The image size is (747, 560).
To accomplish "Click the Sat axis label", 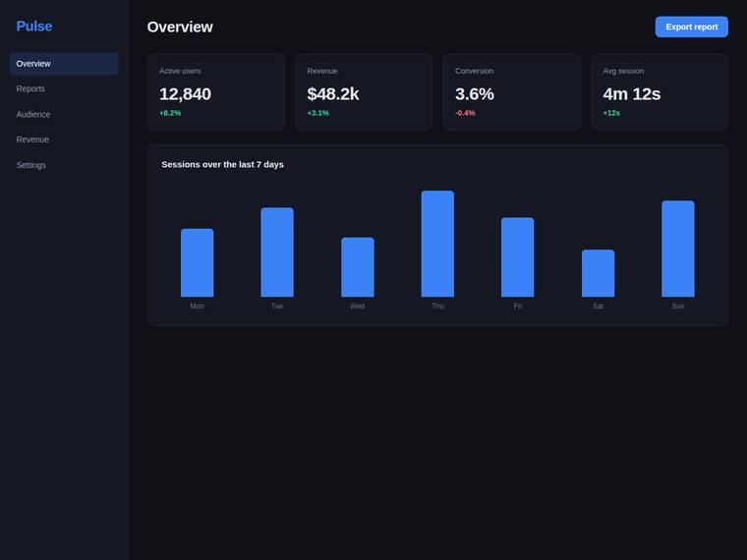I will pyautogui.click(x=599, y=307).
